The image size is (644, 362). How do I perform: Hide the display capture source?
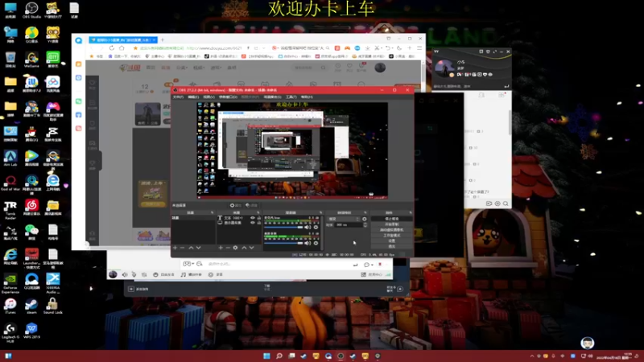pyautogui.click(x=253, y=223)
